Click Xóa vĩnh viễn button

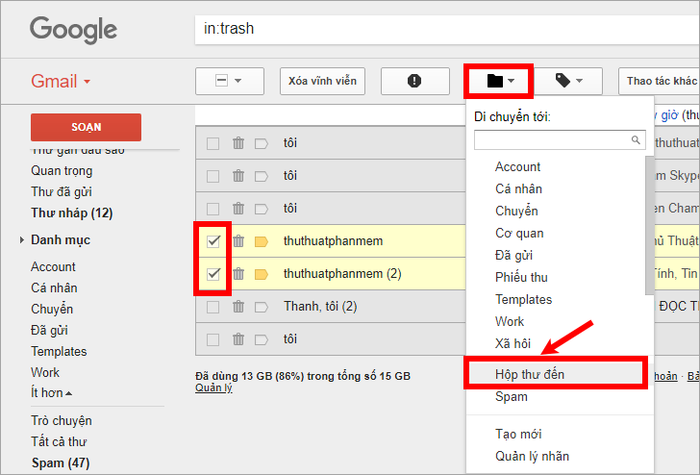pos(322,81)
